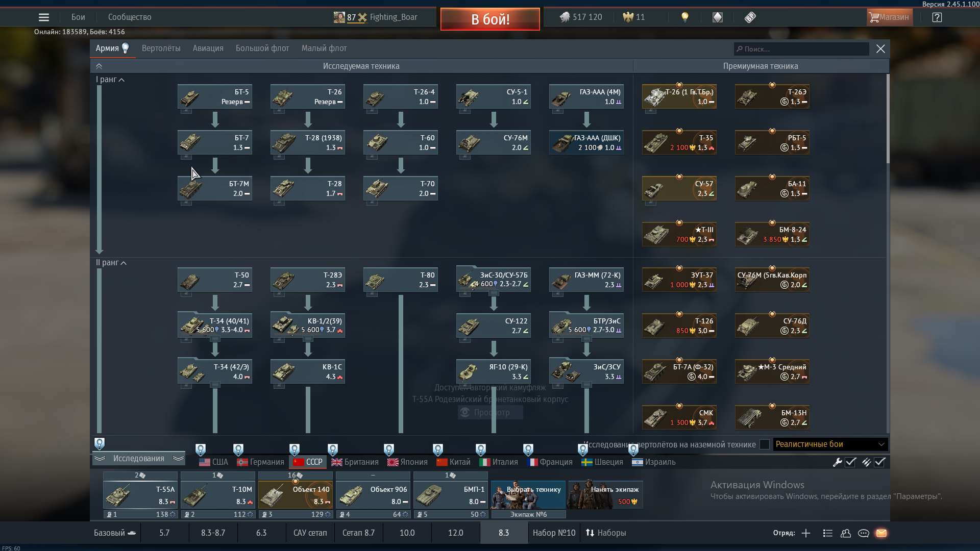The width and height of the screenshot is (980, 551).
Task: Open the Сообщество menu
Action: click(x=130, y=17)
